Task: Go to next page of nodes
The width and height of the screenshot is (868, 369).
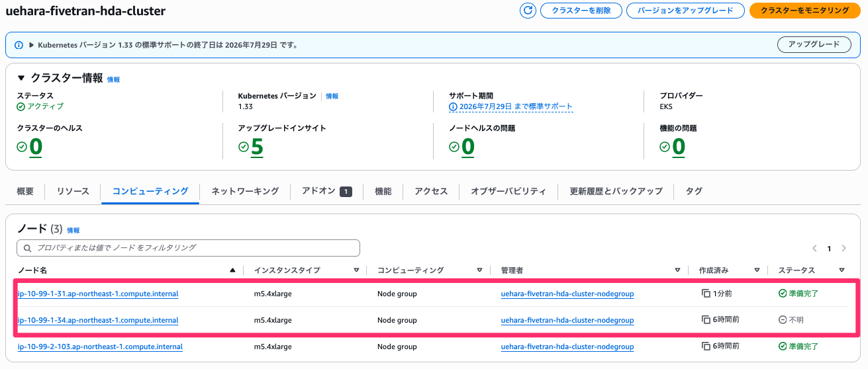Action: click(x=844, y=249)
